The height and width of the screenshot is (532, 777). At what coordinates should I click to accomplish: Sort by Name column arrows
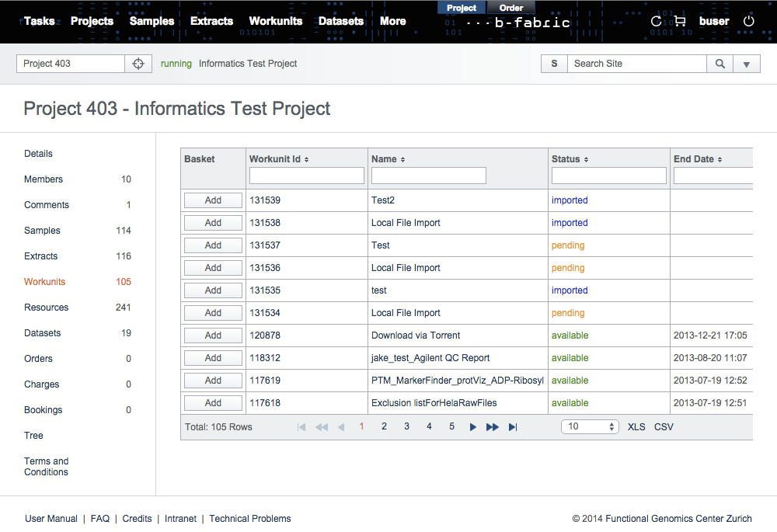pos(402,159)
